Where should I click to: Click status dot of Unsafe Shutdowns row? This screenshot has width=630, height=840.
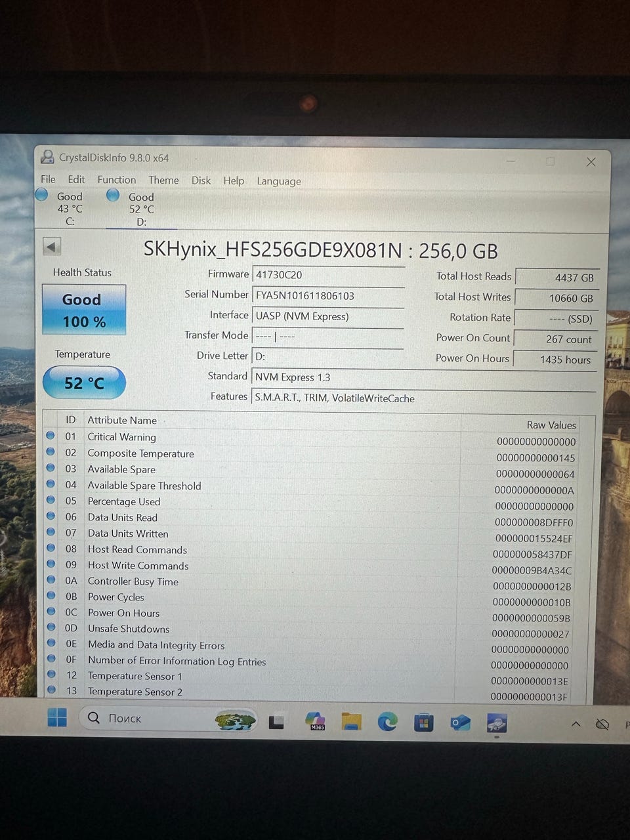click(51, 627)
